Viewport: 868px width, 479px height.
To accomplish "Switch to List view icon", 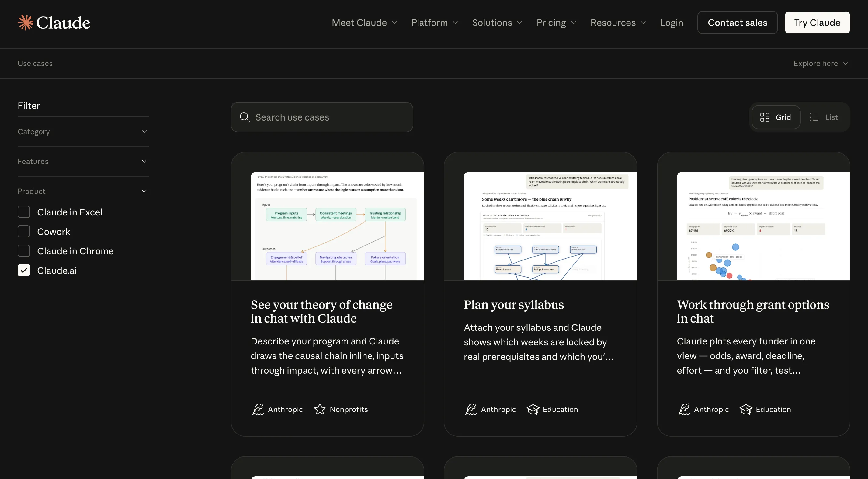I will pos(814,117).
